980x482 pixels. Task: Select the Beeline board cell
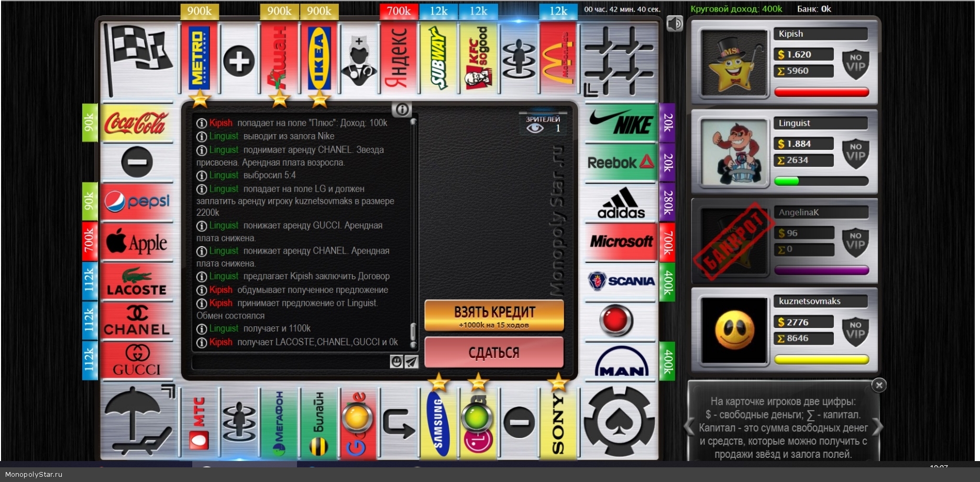[x=319, y=423]
